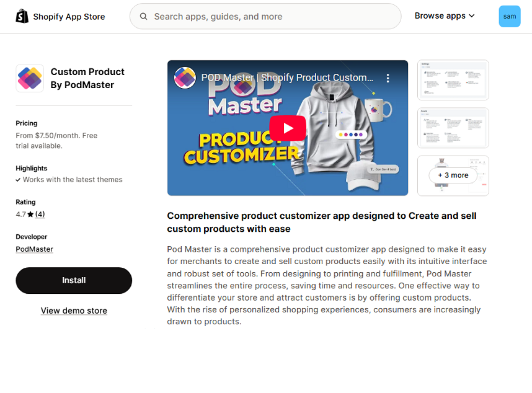Image resolution: width=532 pixels, height=393 pixels.
Task: Click the Custom Product app icon
Action: pos(30,78)
